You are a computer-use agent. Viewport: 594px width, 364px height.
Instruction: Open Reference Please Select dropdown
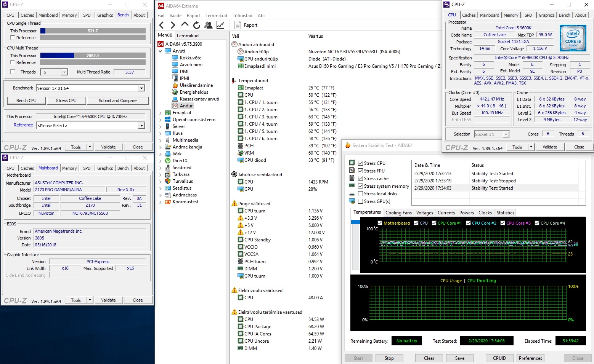click(141, 126)
